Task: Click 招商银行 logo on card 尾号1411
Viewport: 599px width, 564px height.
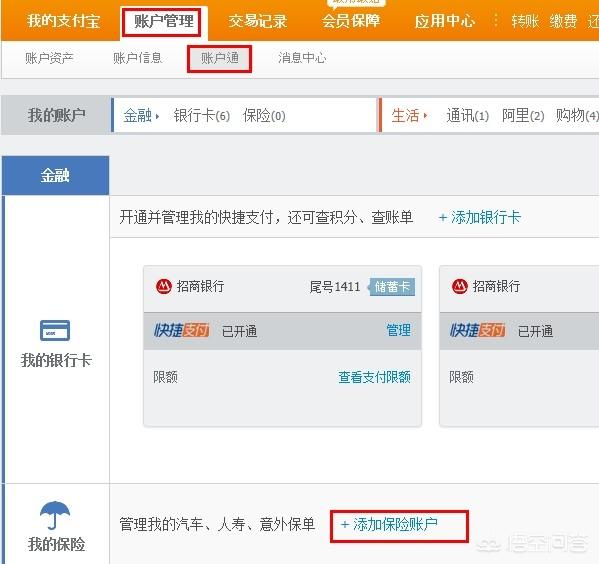Action: tap(164, 286)
